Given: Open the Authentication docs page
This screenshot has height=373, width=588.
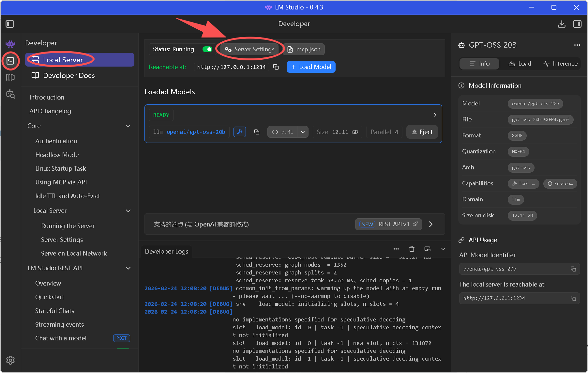Looking at the screenshot, I should point(56,141).
